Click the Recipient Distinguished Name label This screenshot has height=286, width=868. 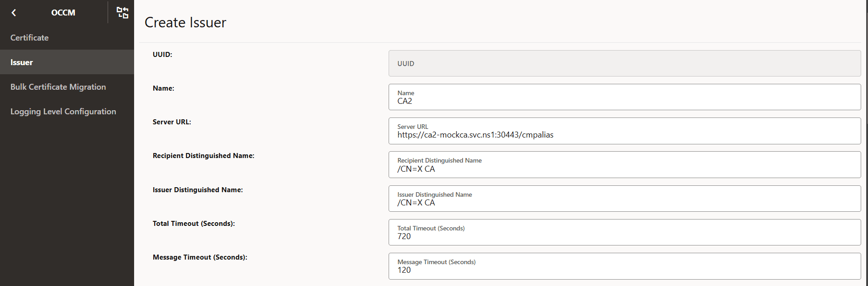[x=204, y=155]
